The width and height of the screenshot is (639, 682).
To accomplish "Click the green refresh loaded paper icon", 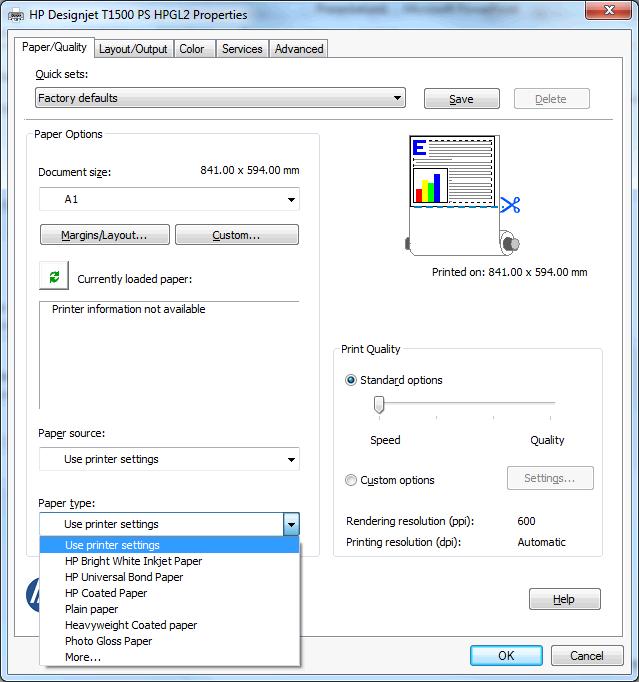I will 54,276.
